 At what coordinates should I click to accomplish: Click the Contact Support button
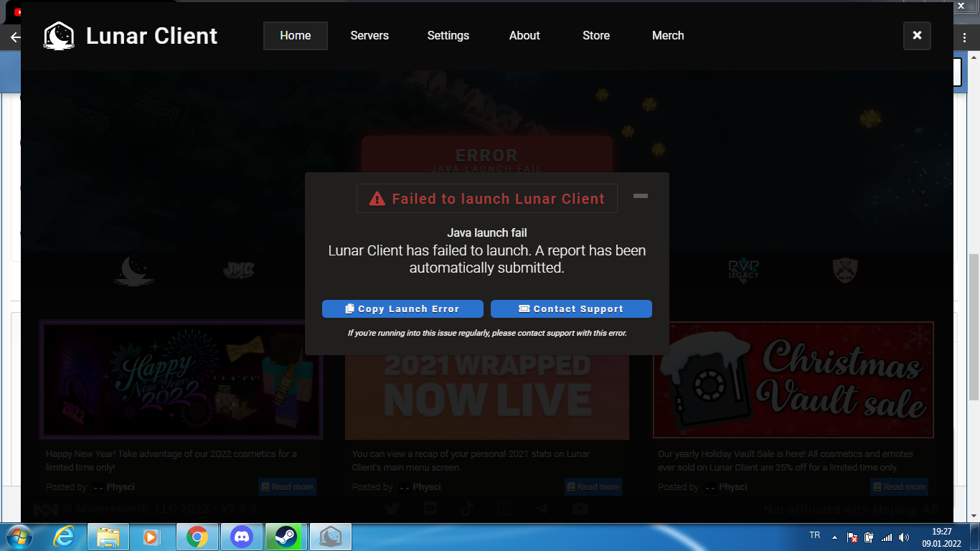coord(571,309)
